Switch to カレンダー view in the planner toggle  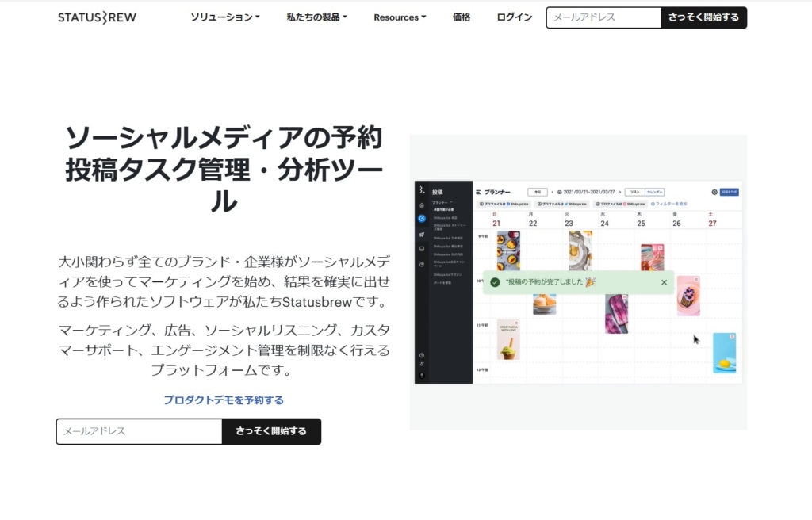coord(654,192)
